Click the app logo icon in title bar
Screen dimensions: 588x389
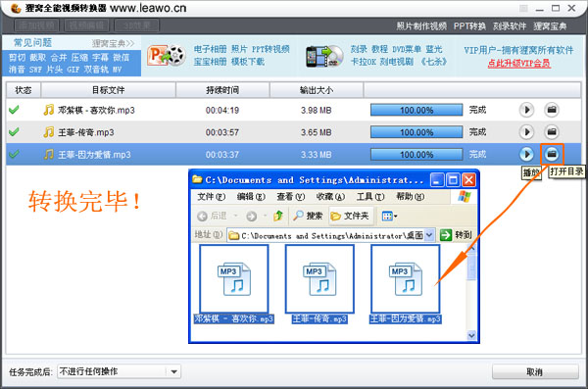tap(16, 8)
